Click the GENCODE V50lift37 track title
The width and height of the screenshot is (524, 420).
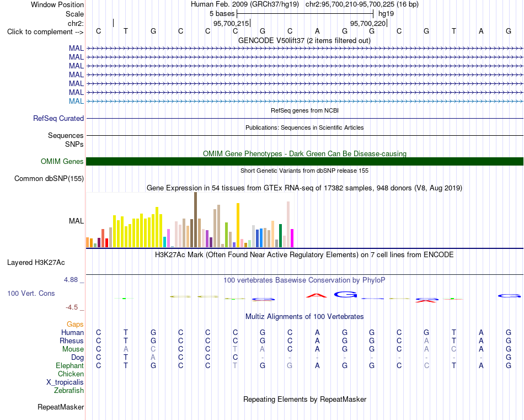(304, 40)
